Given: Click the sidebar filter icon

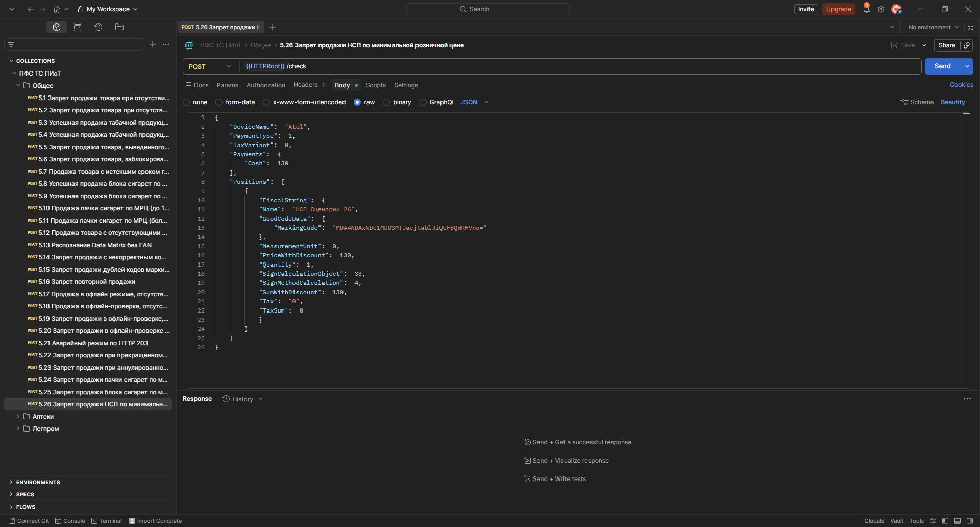Looking at the screenshot, I should pos(11,45).
